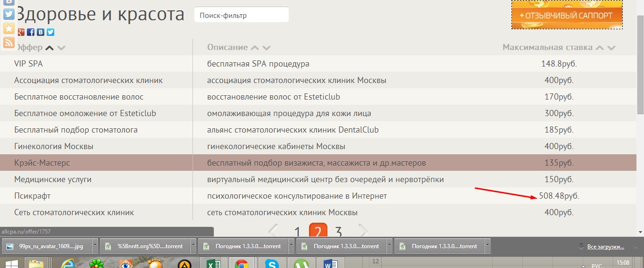Open Excel from the taskbar
Viewport: 644px width, 268px height.
[x=214, y=263]
